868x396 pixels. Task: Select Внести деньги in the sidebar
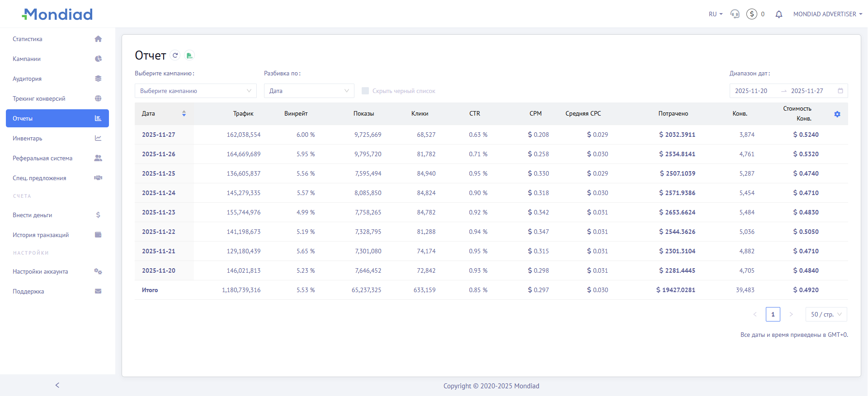pyautogui.click(x=33, y=215)
